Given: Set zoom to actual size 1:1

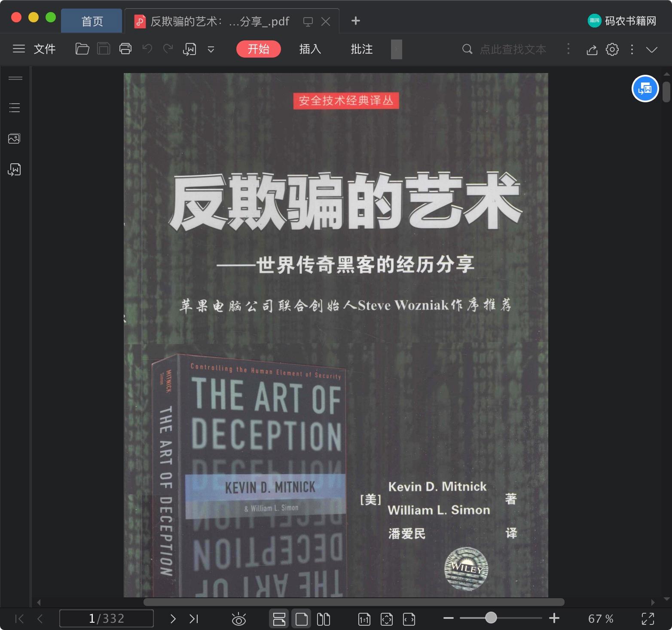Looking at the screenshot, I should [x=364, y=619].
